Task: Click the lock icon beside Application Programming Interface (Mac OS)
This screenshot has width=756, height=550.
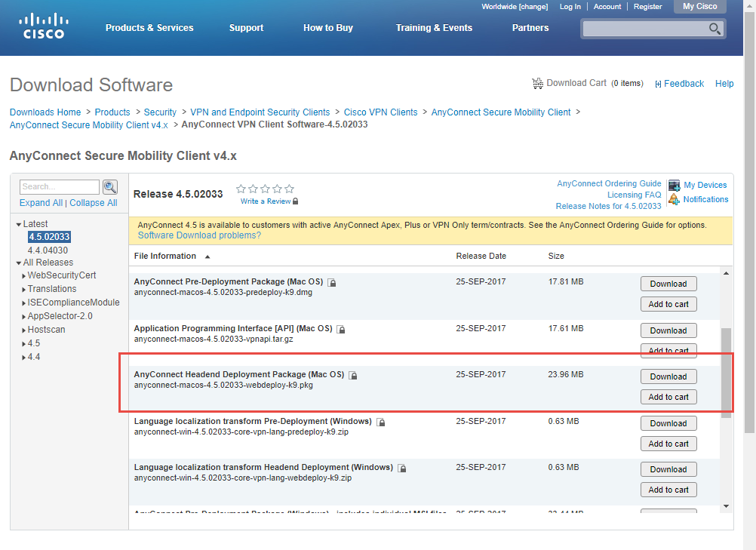Action: click(x=341, y=329)
